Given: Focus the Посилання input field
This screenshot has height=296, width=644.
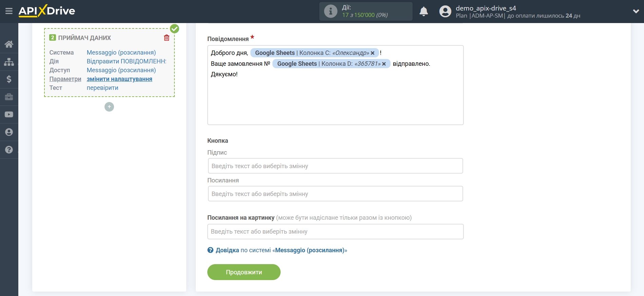Looking at the screenshot, I should (x=336, y=194).
